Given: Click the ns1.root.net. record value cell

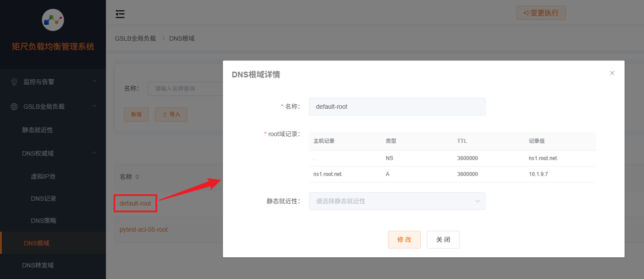Looking at the screenshot, I should 543,158.
